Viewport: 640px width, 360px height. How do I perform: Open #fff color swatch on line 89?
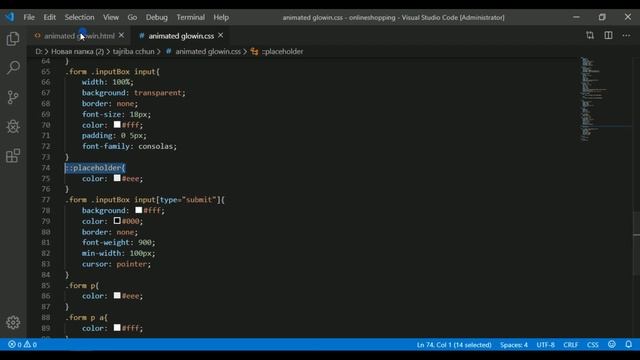[x=117, y=327]
